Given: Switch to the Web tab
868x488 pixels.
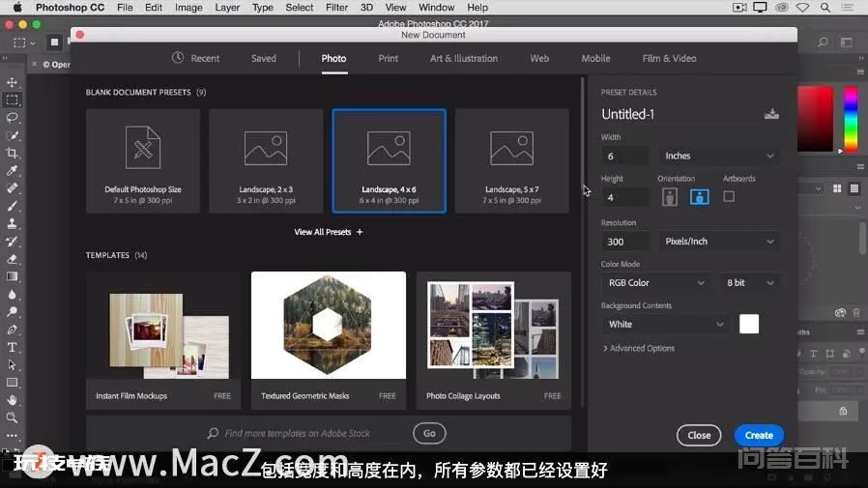Looking at the screenshot, I should point(539,58).
